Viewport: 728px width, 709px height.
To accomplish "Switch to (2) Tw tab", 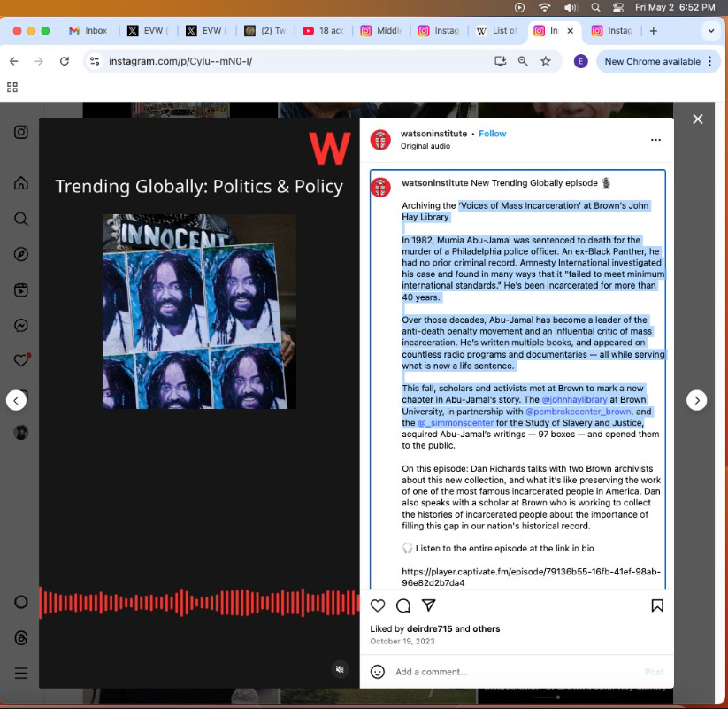I will point(265,31).
